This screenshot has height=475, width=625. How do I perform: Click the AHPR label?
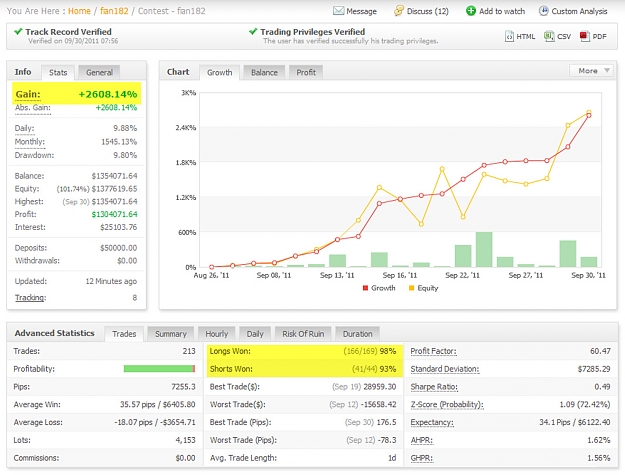(421, 440)
